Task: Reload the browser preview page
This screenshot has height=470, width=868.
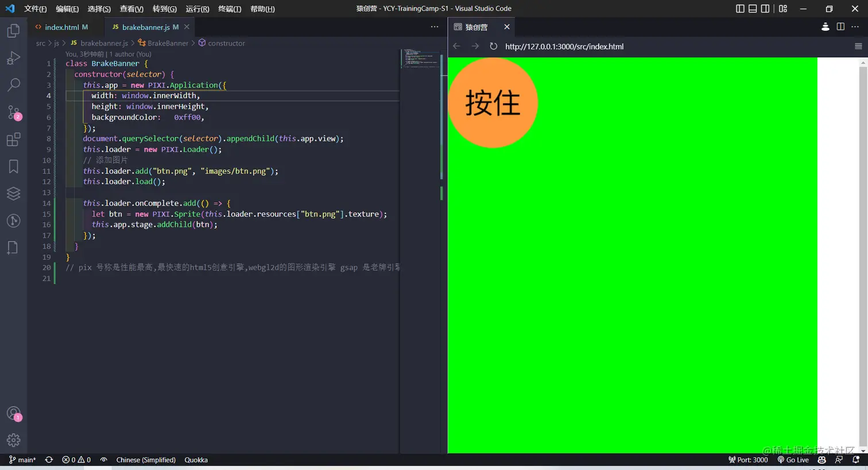Action: [x=493, y=46]
